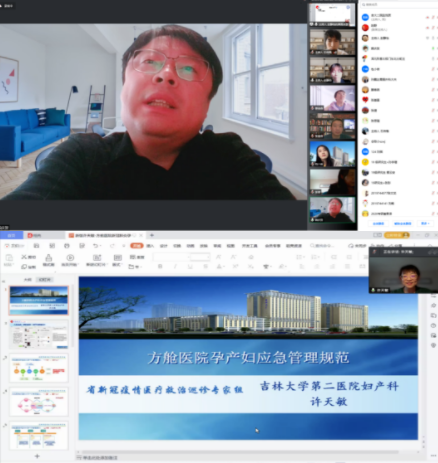This screenshot has width=438, height=463.
Task: Switch to the Insert ribbon tab
Action: pyautogui.click(x=150, y=246)
